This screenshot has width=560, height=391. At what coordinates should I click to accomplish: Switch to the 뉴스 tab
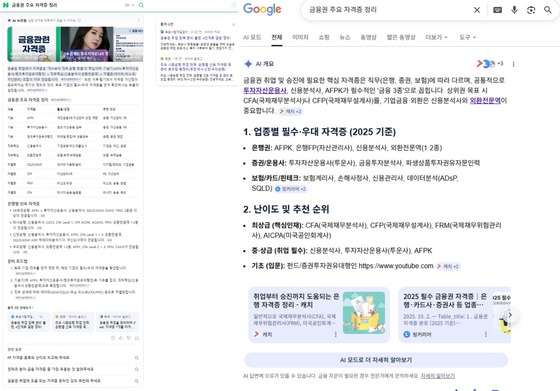[345, 37]
